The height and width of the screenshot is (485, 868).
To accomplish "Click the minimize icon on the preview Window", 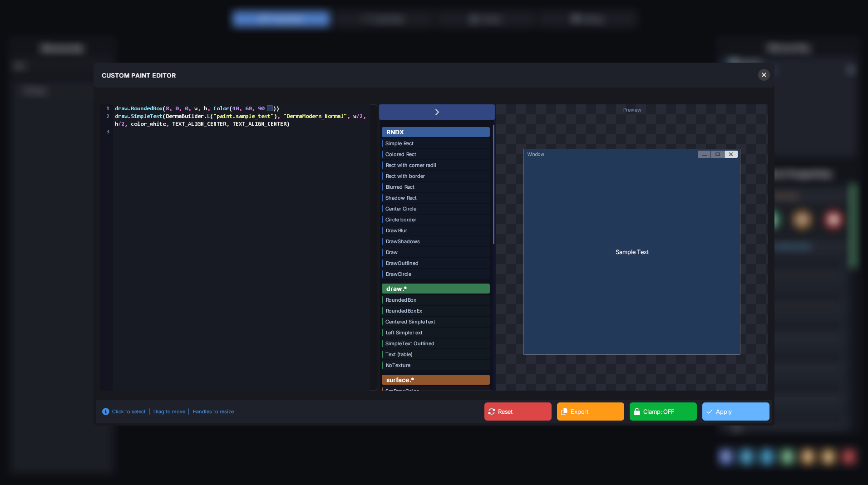I will click(704, 154).
